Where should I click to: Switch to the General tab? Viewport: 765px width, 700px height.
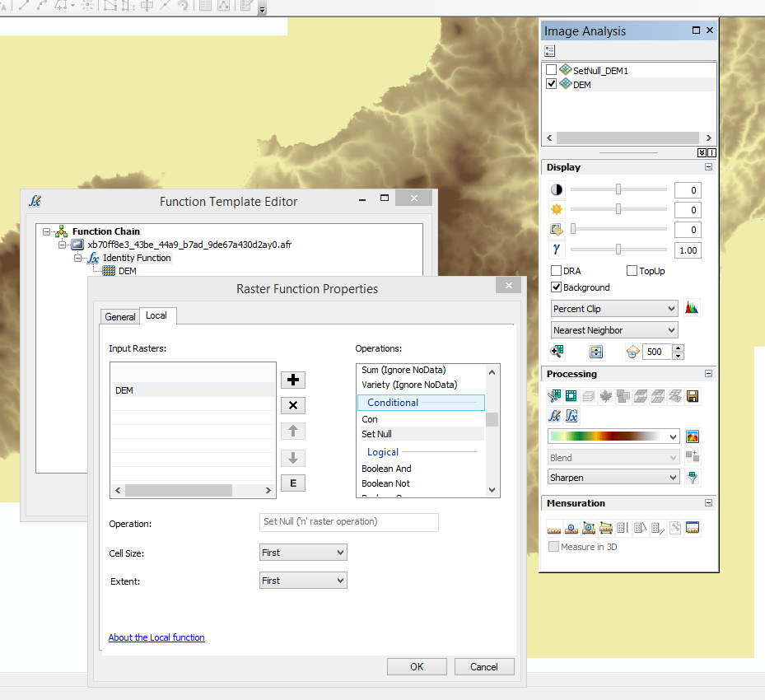click(x=120, y=316)
